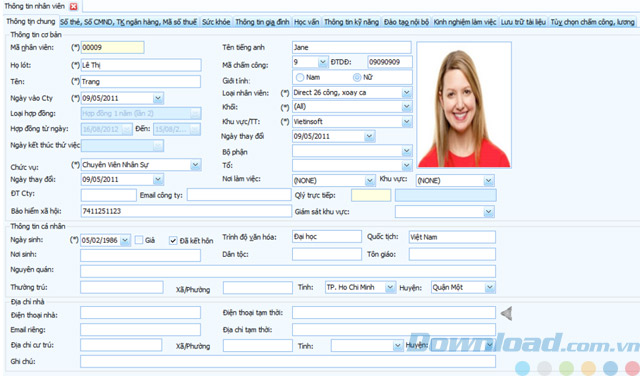This screenshot has height=376, width=640.
Task: Click the gray triangle arrow beside Điện thoại tạm thời
Action: (x=506, y=314)
